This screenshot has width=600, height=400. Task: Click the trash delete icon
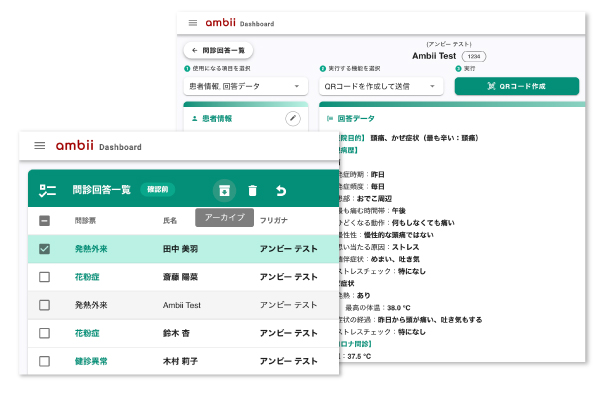(x=253, y=190)
